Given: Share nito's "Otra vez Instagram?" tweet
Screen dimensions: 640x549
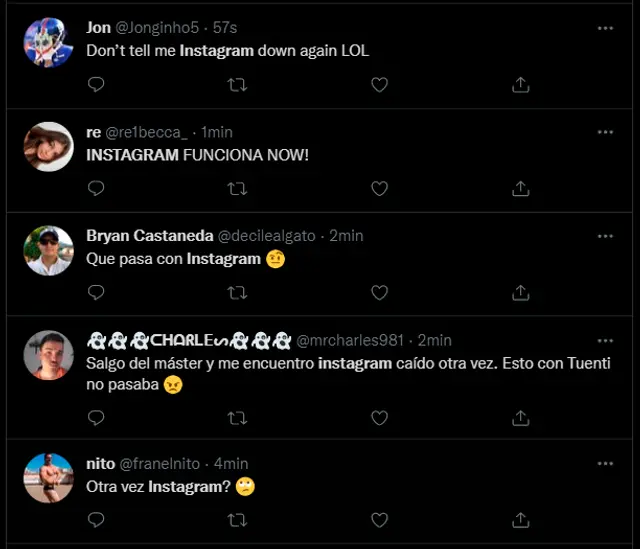Looking at the screenshot, I should 520,519.
